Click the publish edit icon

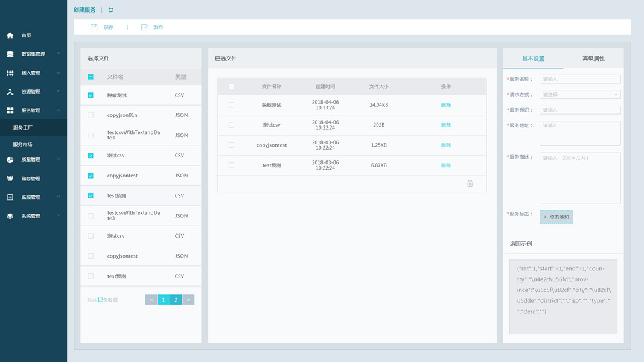point(144,27)
